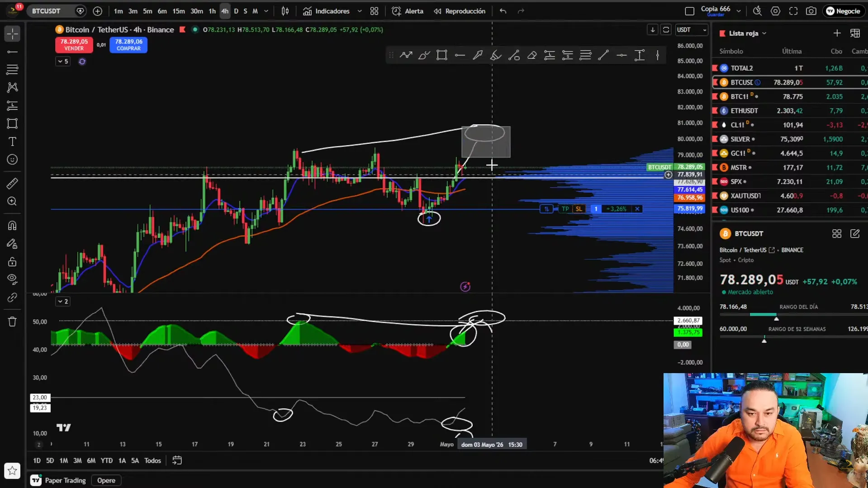Open the Indicadores menu
The width and height of the screenshot is (868, 488).
click(327, 11)
